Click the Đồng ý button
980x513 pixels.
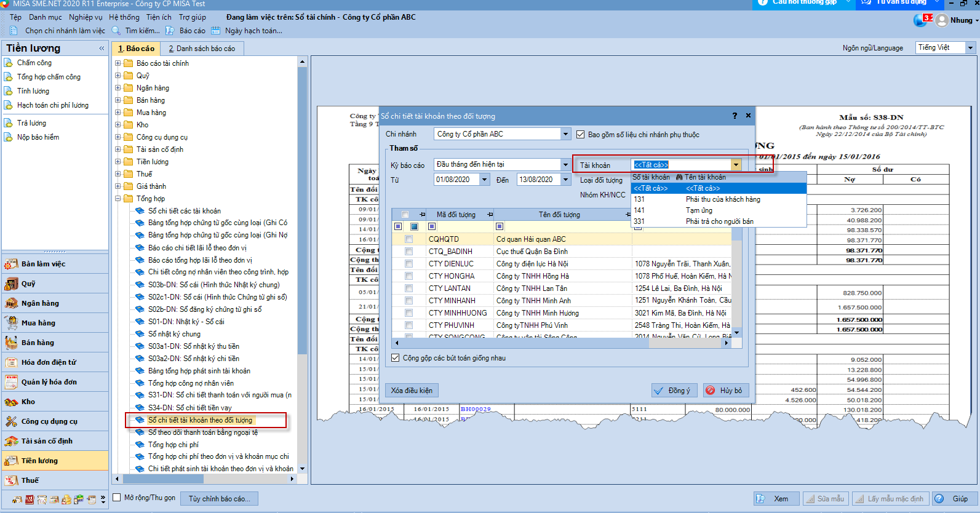click(x=673, y=391)
